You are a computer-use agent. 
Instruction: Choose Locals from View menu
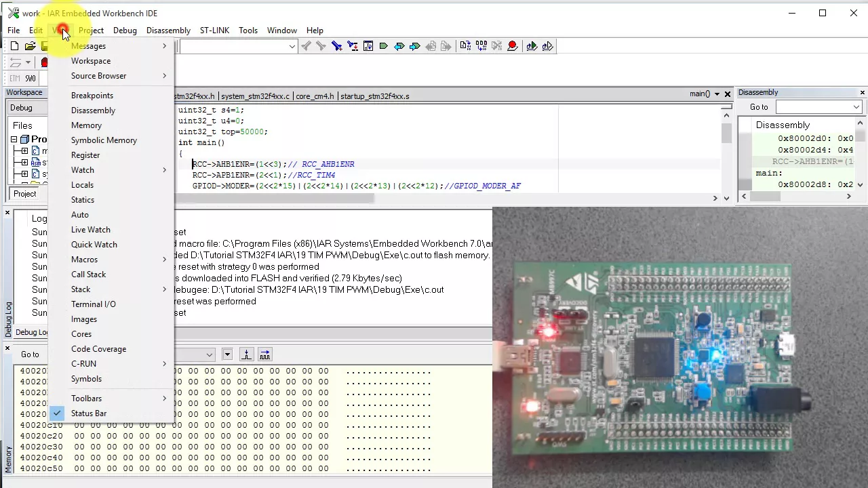111,185
